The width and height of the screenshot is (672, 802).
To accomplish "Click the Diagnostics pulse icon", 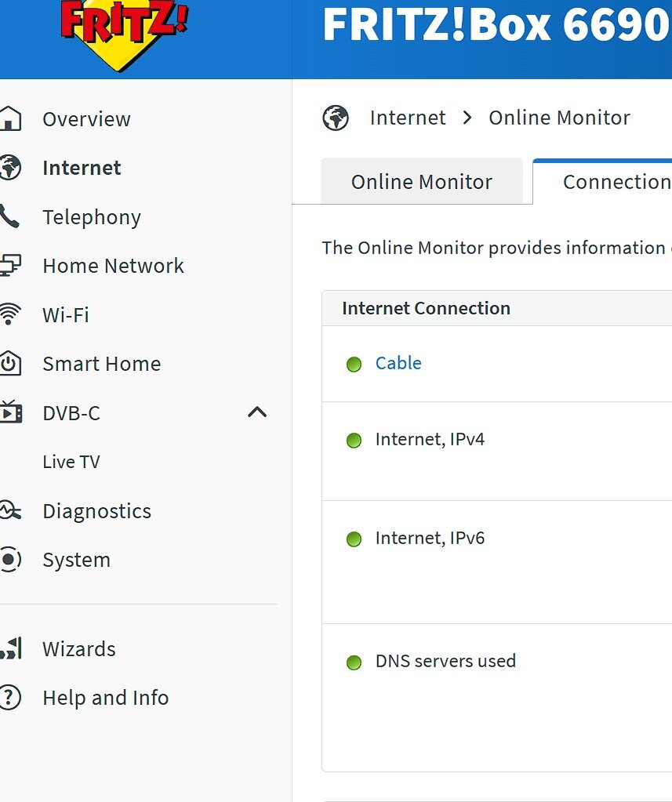I will [x=9, y=510].
